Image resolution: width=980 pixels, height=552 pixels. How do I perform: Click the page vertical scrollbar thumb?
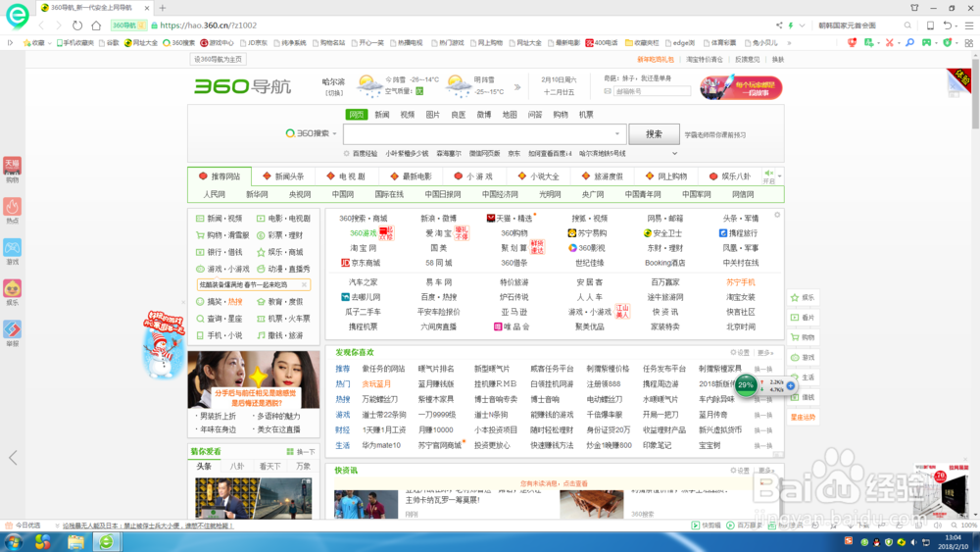click(975, 94)
